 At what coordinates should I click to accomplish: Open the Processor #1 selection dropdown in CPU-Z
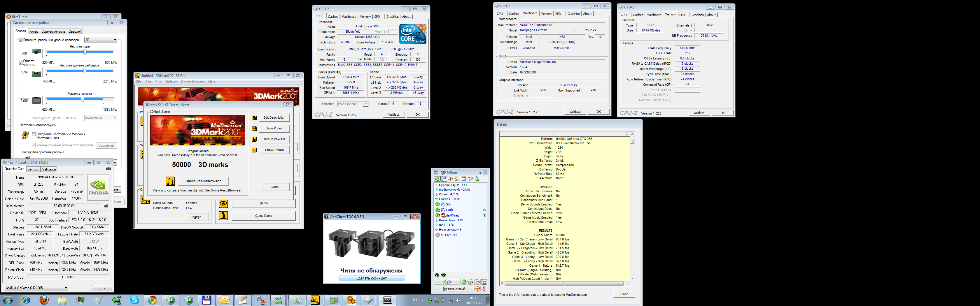click(353, 104)
